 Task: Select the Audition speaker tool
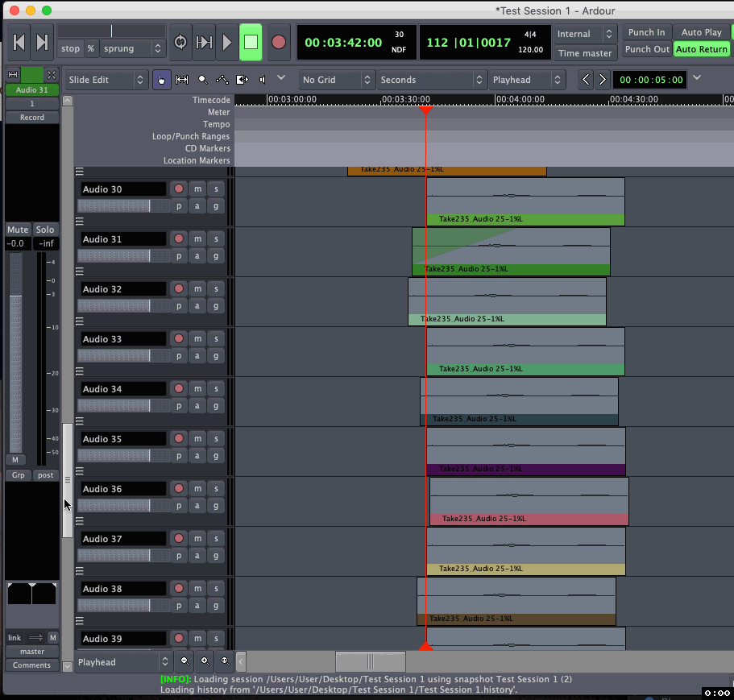(263, 80)
